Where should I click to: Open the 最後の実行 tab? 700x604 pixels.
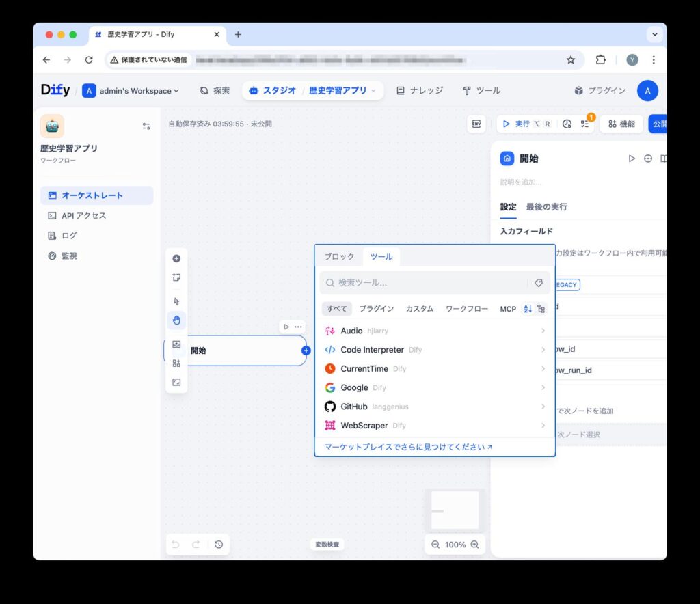click(546, 207)
